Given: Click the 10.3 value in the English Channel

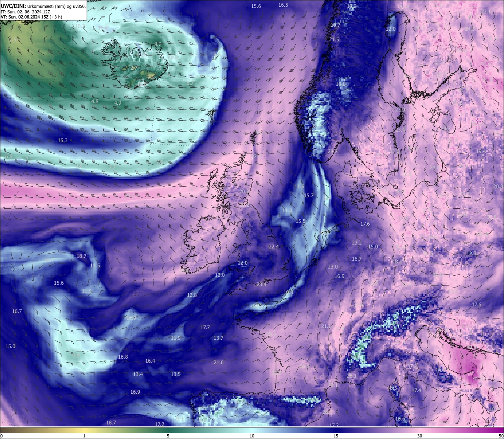Looking at the screenshot, I should click(288, 293).
